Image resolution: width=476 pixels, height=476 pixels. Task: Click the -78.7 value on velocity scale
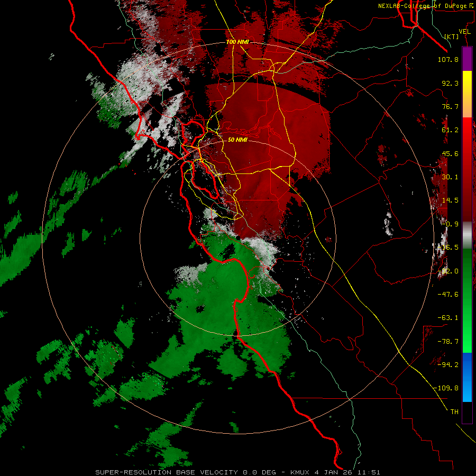pos(448,342)
